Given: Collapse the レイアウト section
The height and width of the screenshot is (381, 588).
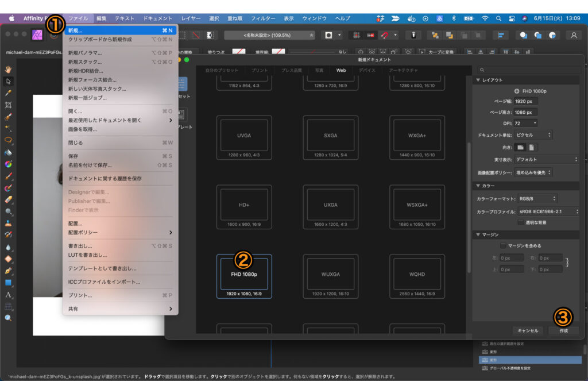Looking at the screenshot, I should tap(477, 80).
